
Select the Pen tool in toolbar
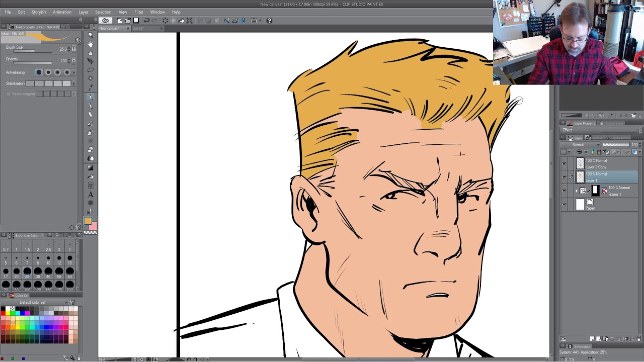point(91,97)
